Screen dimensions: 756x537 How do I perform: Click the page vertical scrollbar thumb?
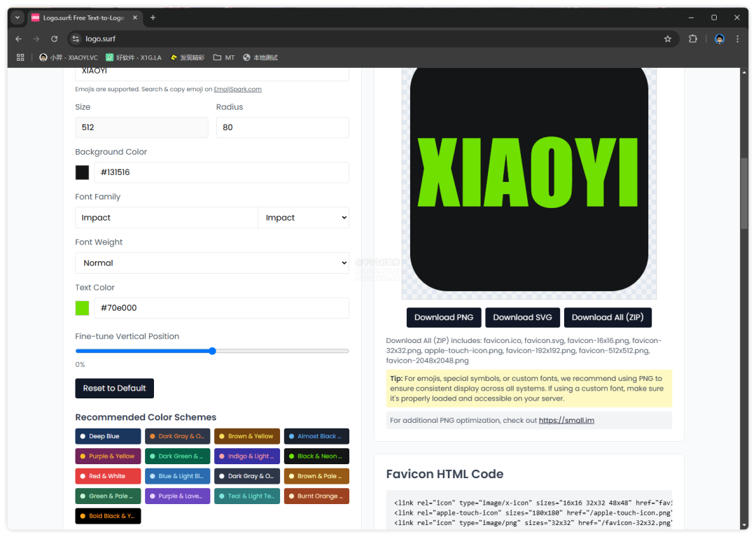(x=744, y=193)
